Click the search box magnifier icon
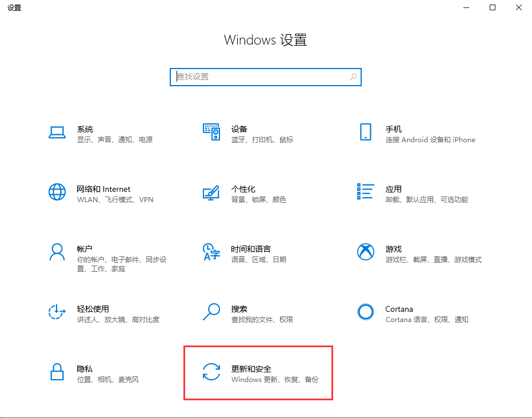 (x=353, y=77)
